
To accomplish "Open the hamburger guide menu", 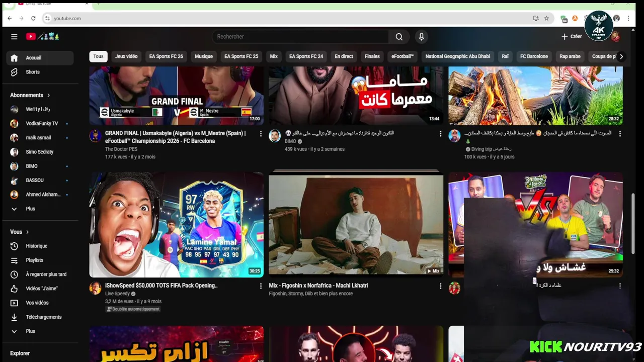I will 14,37.
